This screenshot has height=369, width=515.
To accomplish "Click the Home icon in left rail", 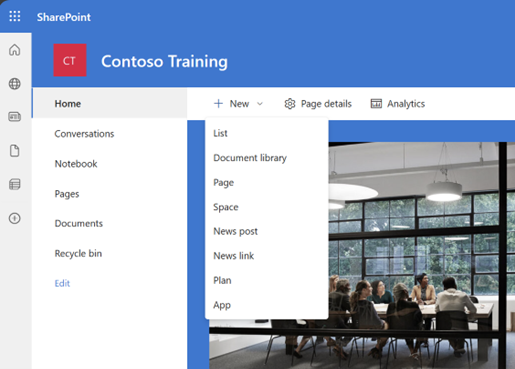I will point(15,50).
